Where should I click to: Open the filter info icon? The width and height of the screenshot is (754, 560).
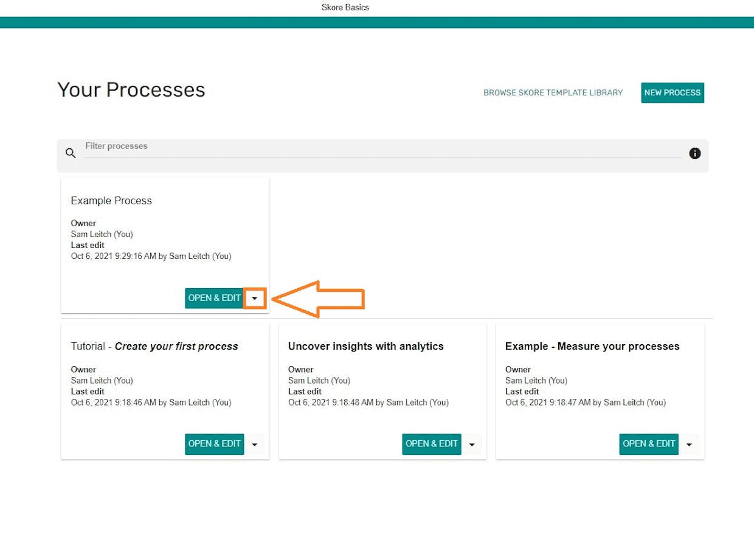(x=695, y=153)
